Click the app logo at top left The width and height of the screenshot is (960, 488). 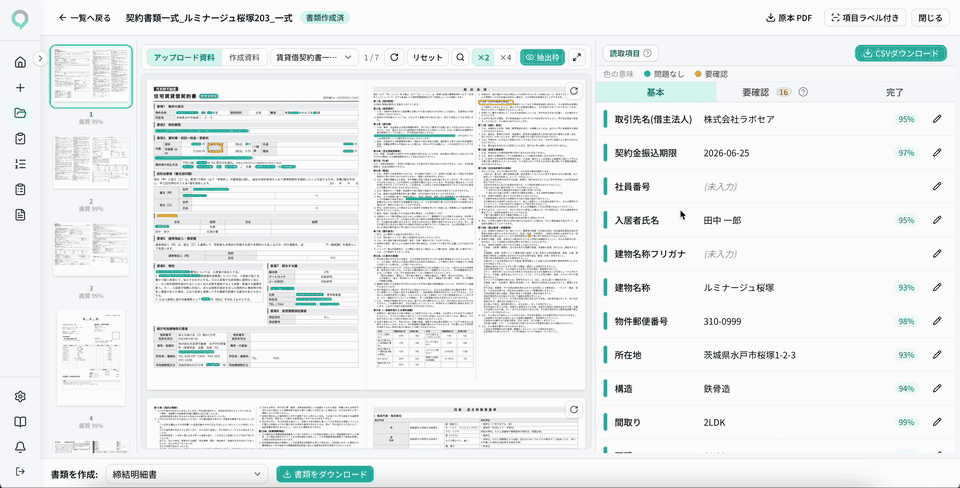[x=20, y=20]
